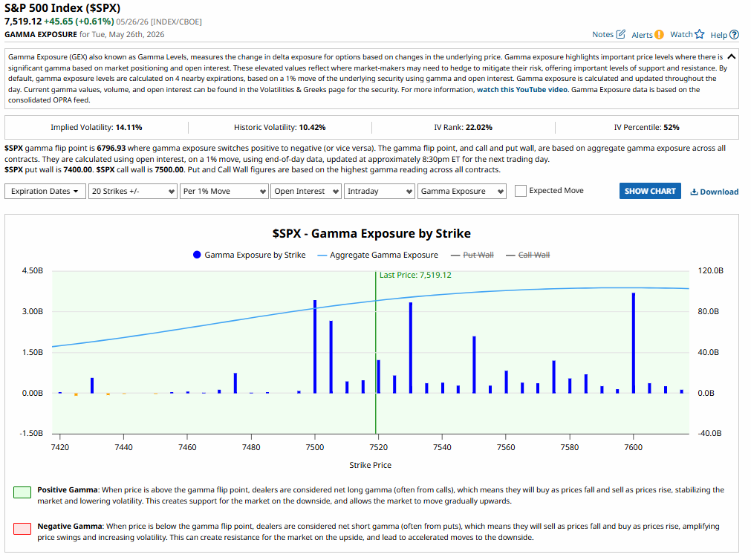Viewport: 751px width, 560px height.
Task: Open the watch this YouTube video link
Action: click(522, 90)
